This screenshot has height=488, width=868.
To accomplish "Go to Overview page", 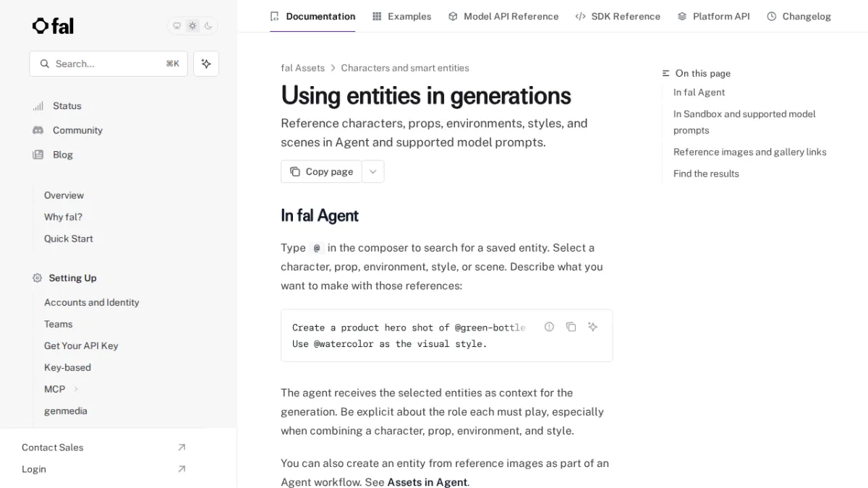I will (64, 195).
